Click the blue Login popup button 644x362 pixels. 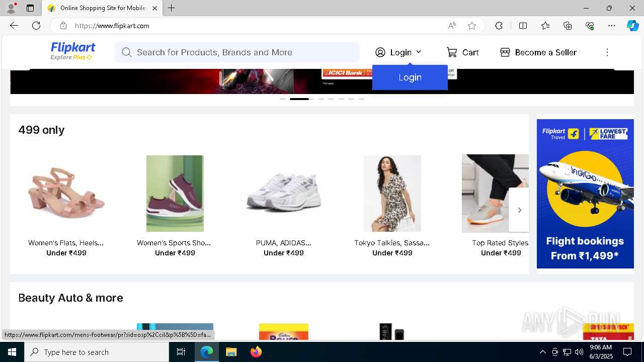click(x=410, y=77)
